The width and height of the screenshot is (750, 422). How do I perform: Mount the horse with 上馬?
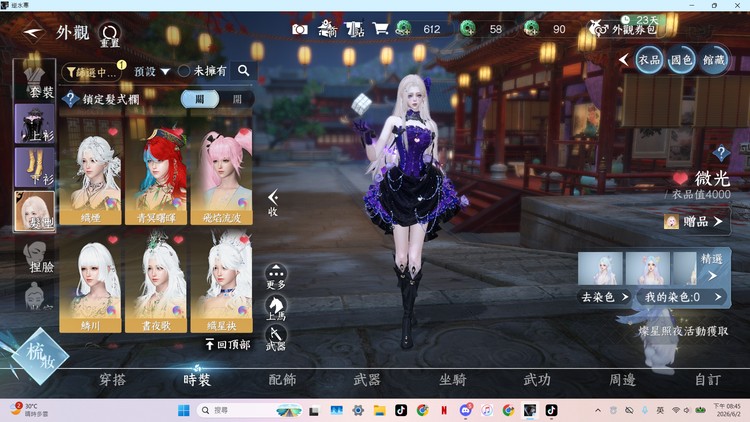(276, 308)
